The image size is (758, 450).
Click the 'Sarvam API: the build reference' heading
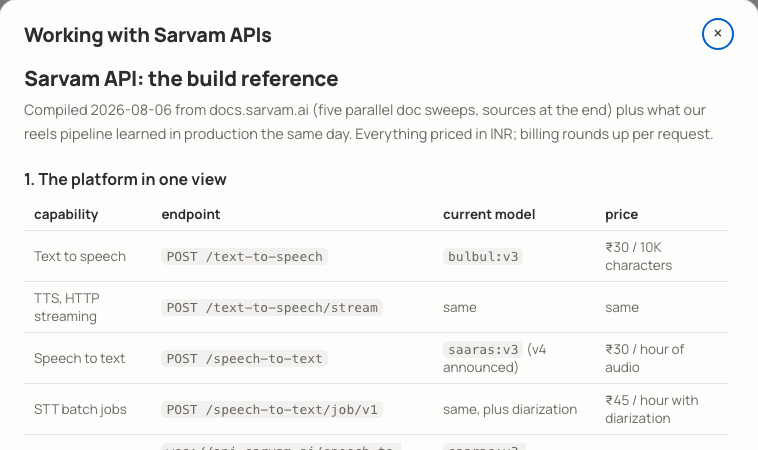[181, 79]
